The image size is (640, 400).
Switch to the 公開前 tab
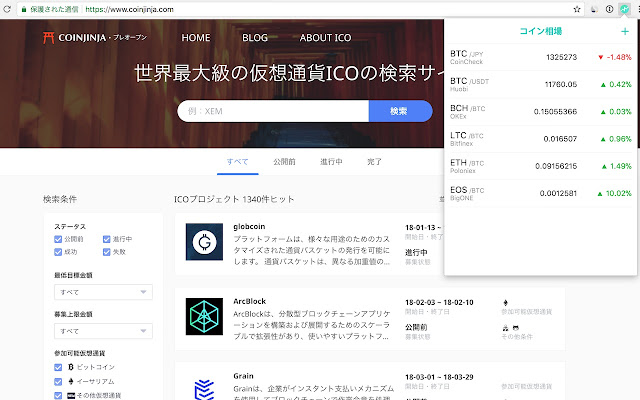[x=284, y=162]
